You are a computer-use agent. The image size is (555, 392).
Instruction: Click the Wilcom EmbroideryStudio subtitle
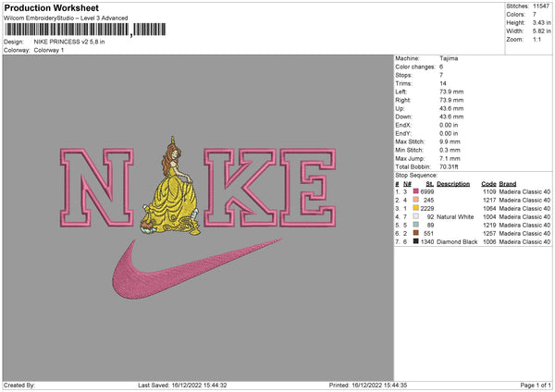(x=66, y=18)
